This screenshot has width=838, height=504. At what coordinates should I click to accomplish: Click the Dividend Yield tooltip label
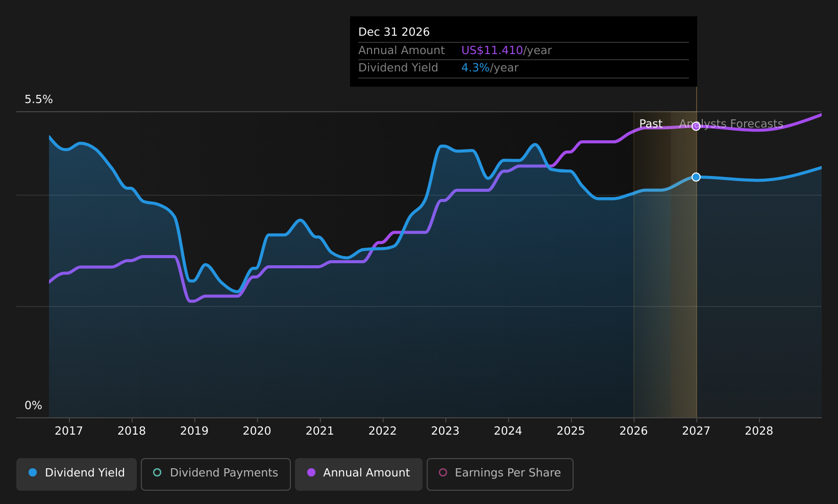[398, 68]
